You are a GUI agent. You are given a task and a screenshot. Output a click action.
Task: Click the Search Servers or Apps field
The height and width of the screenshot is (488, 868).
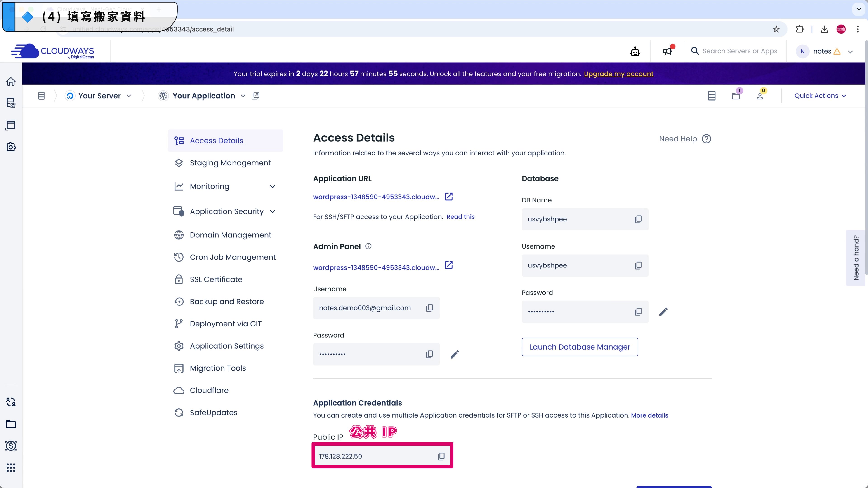click(739, 51)
